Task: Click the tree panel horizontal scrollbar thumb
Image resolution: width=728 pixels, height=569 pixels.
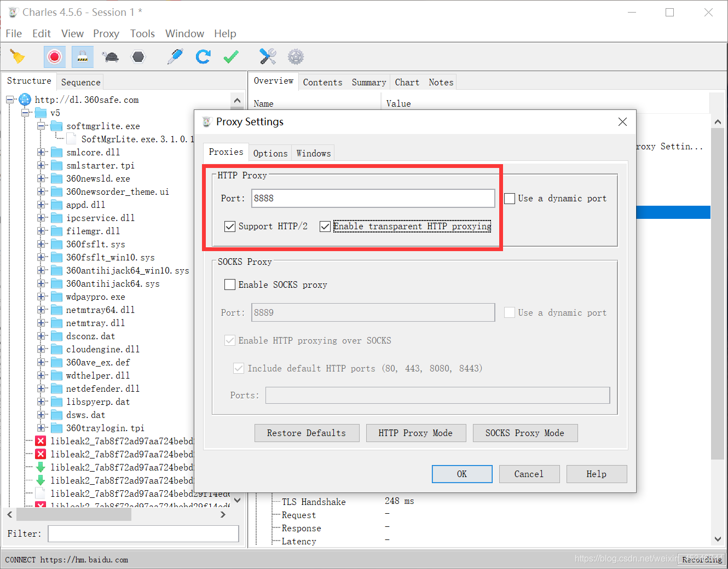Action: (74, 514)
